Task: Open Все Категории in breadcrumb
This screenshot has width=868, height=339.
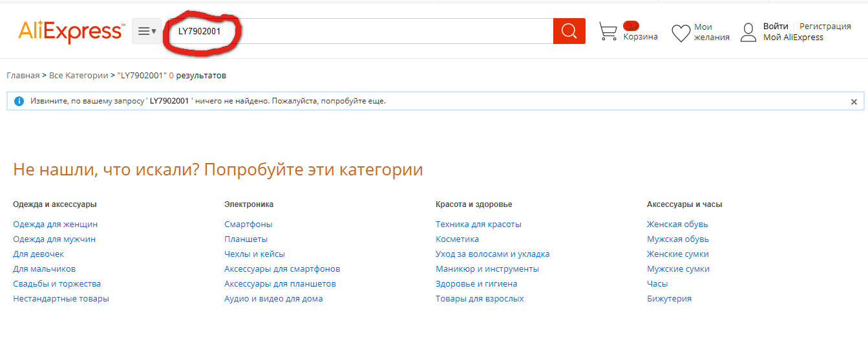Action: [x=78, y=76]
